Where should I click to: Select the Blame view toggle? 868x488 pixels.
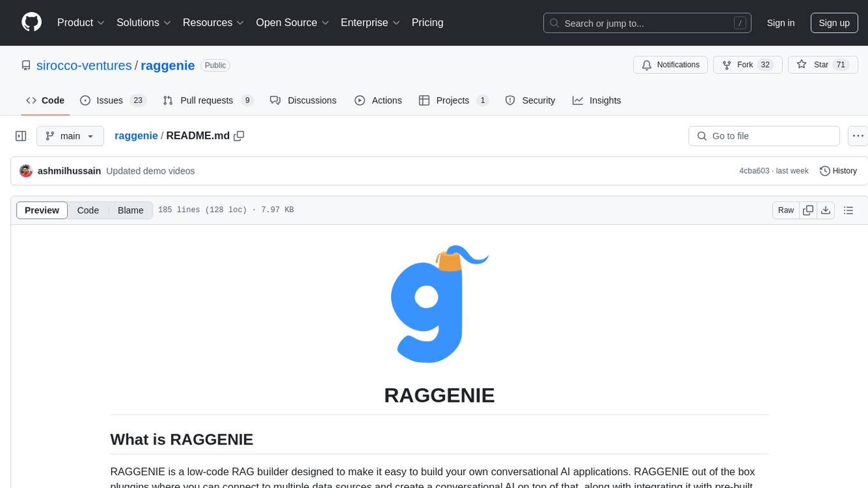[131, 210]
